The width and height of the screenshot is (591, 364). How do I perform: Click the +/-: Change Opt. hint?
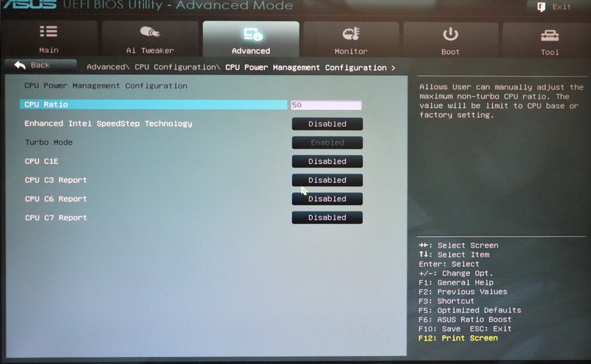pos(456,273)
